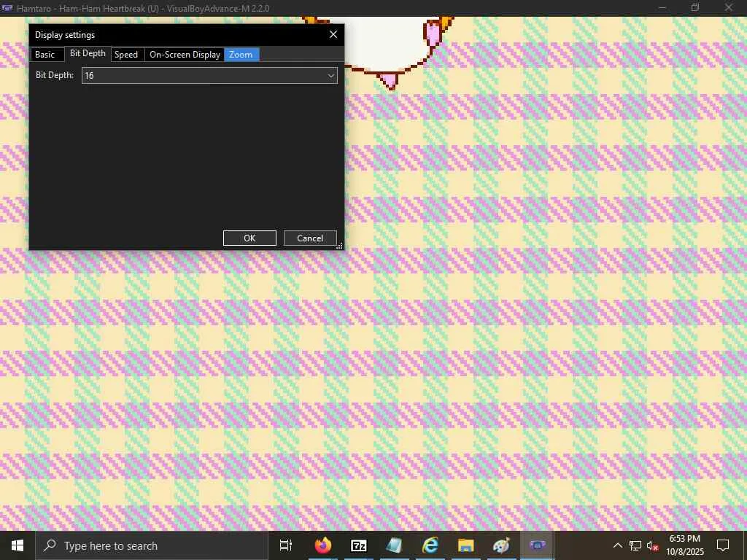Click the taskbar search box

[152, 545]
